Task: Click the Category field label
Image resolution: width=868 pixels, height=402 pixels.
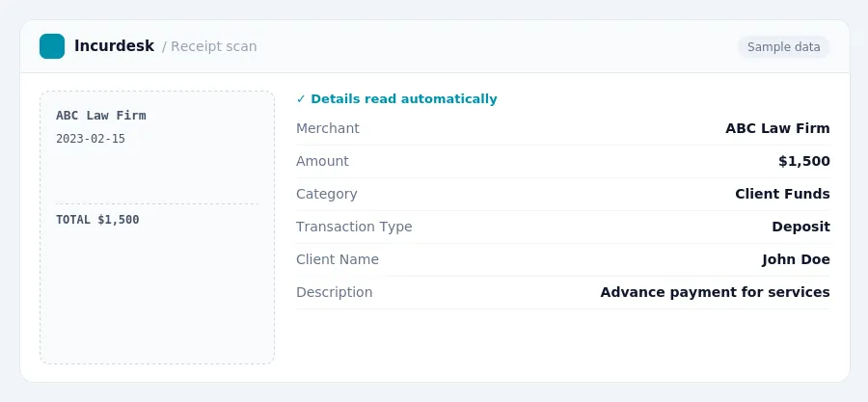Action: coord(327,194)
